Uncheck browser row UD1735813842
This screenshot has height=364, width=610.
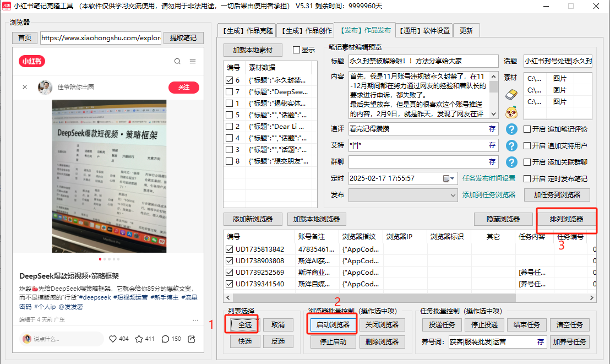(230, 249)
